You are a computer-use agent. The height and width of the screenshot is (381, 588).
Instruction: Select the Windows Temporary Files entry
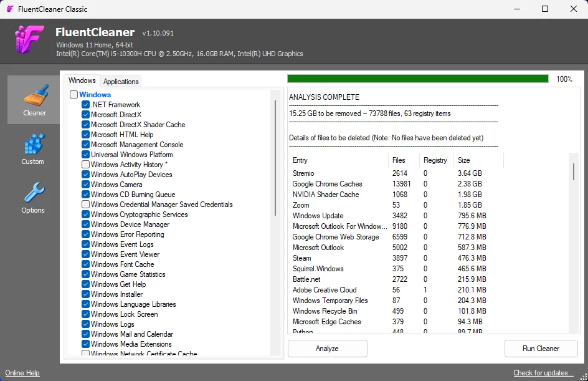(397, 301)
